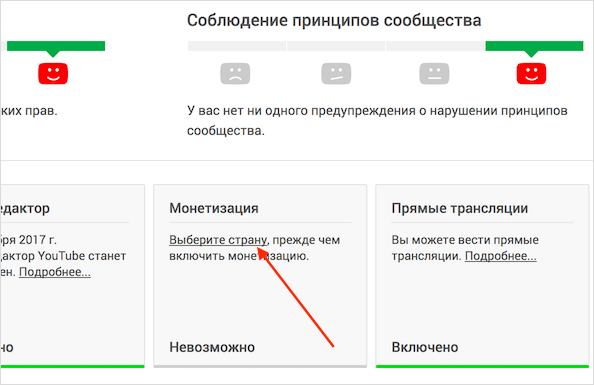Click the 'Невозможно' monetization status

(x=212, y=347)
